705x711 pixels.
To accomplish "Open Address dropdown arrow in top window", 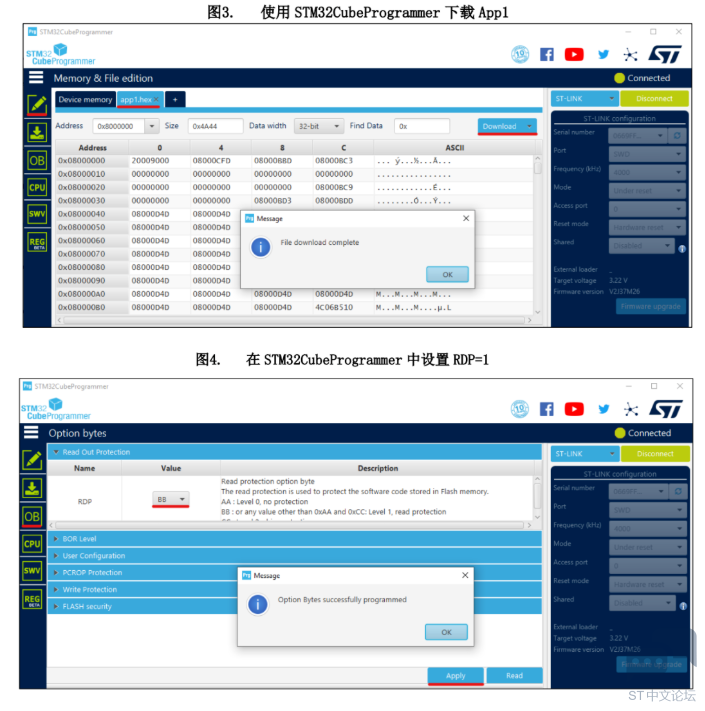I will click(x=152, y=126).
